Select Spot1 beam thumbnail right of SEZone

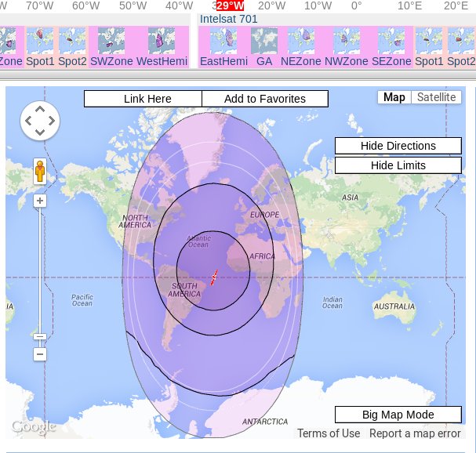click(x=429, y=41)
